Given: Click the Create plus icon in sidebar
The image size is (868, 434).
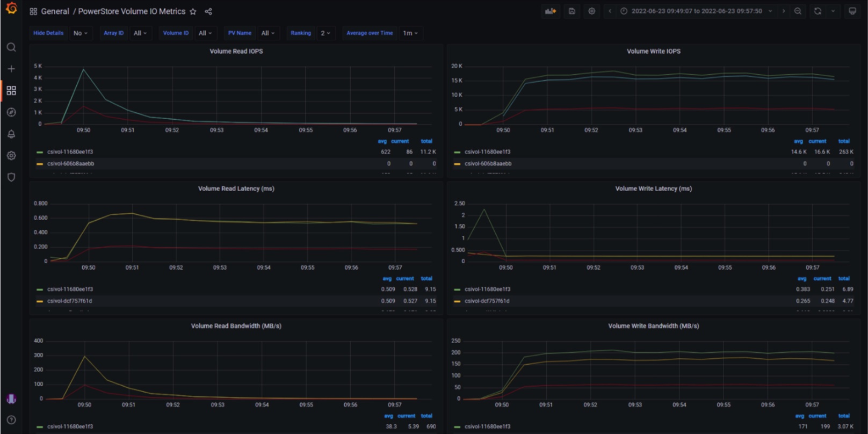Looking at the screenshot, I should pos(11,69).
